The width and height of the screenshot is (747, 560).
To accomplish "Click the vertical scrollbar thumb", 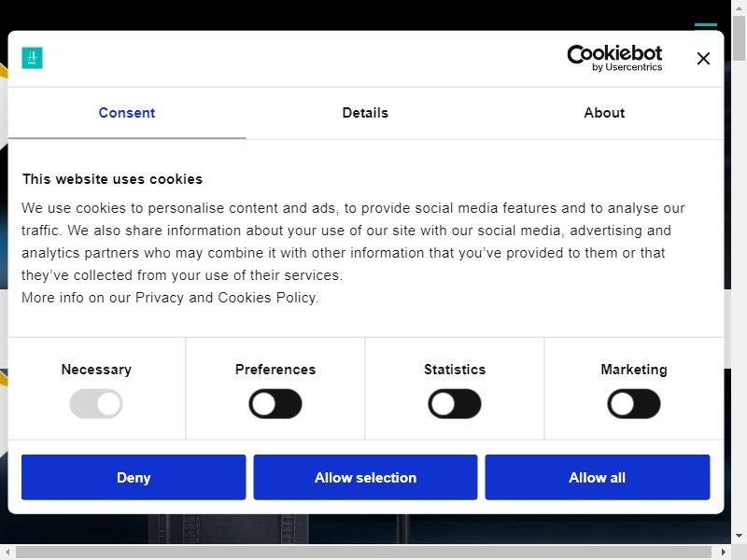I will 739,38.
